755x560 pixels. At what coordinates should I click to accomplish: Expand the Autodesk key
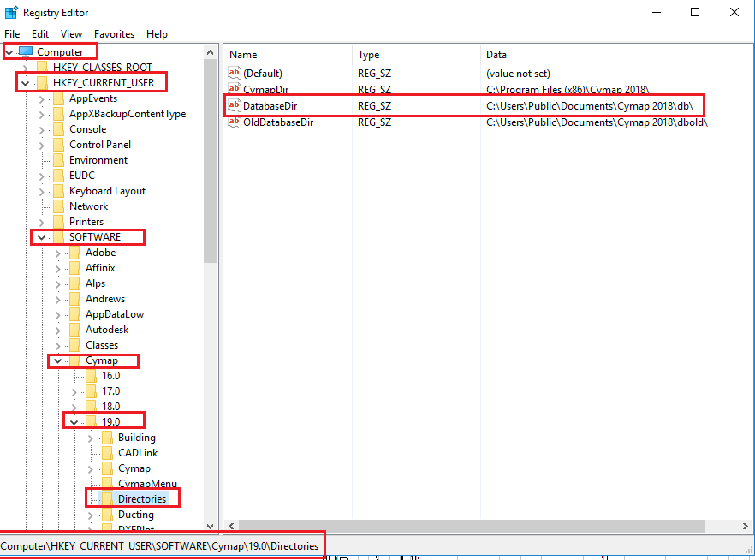point(58,331)
